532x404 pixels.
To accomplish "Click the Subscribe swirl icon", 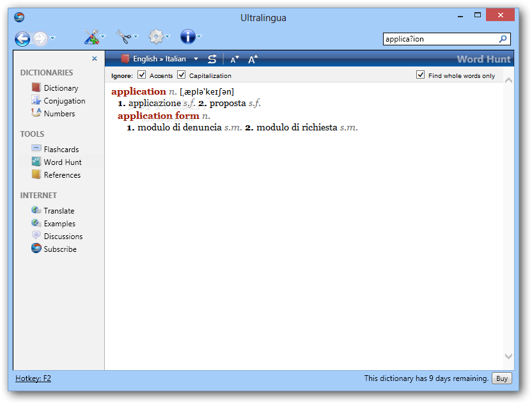I will pos(36,248).
